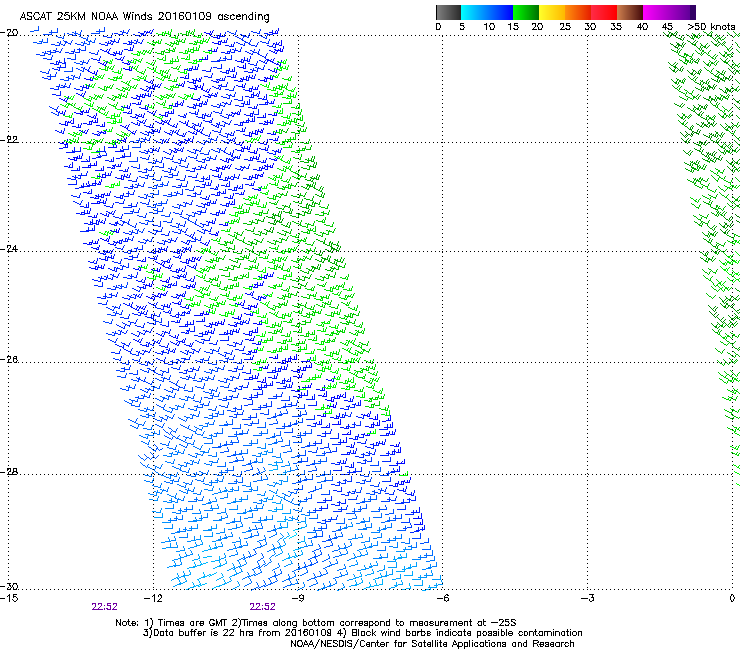Viewport: 740px width, 650px height.
Task: Pick the gray 0–5 knots color scale segment
Action: tap(448, 12)
